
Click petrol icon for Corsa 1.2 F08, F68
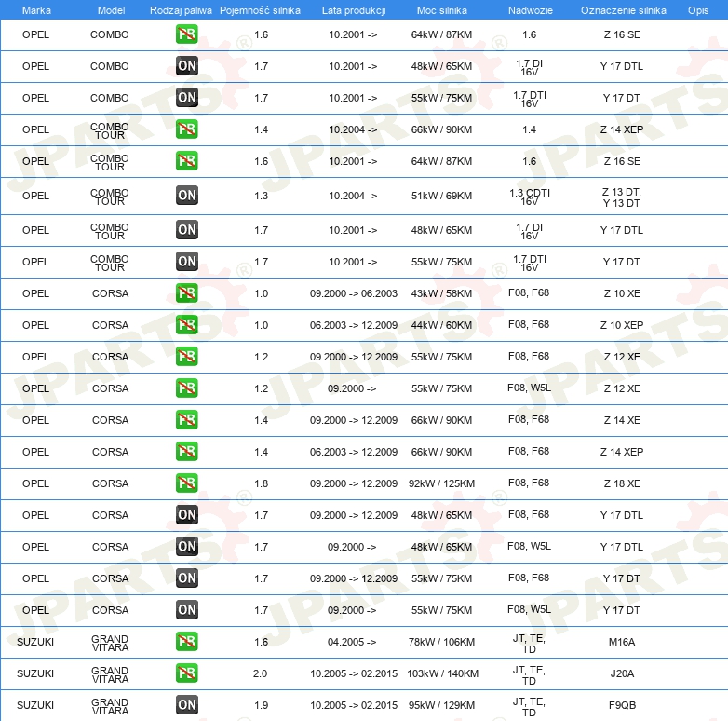tap(186, 357)
